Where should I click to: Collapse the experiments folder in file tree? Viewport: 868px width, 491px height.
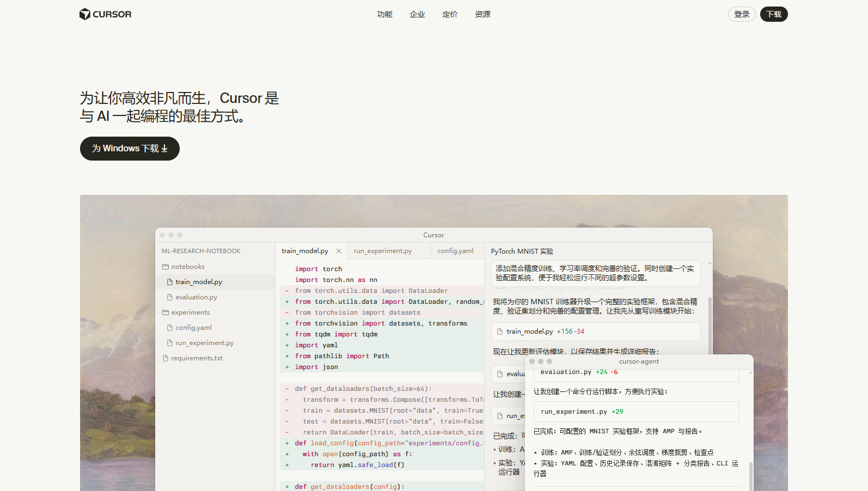click(x=166, y=312)
